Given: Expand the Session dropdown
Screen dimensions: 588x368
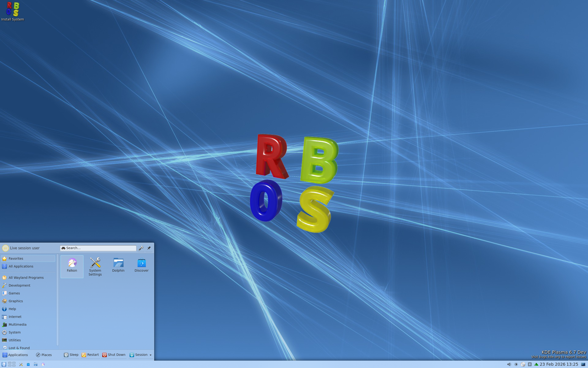Looking at the screenshot, I should pos(140,355).
